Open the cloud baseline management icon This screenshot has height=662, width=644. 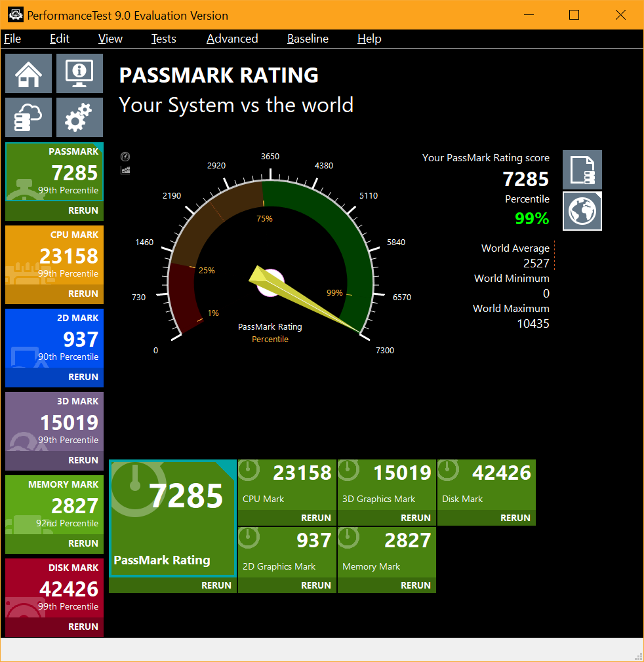point(28,117)
